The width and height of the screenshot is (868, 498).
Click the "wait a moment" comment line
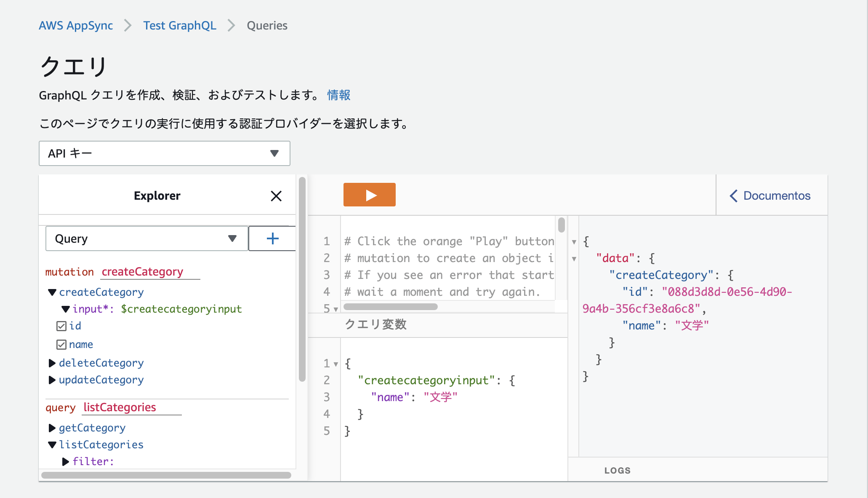[442, 292]
